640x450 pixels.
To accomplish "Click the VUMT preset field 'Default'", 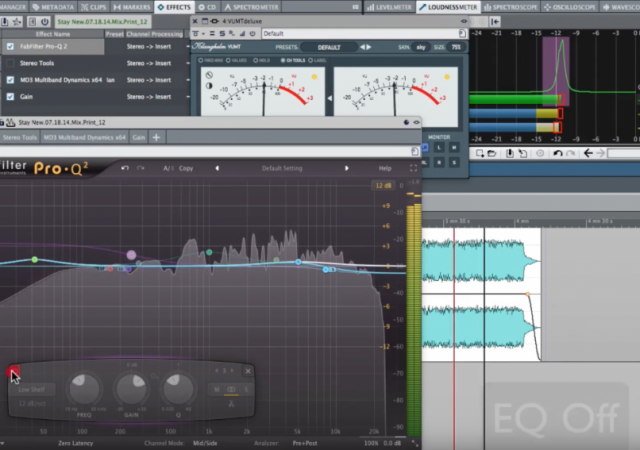I will coord(360,33).
